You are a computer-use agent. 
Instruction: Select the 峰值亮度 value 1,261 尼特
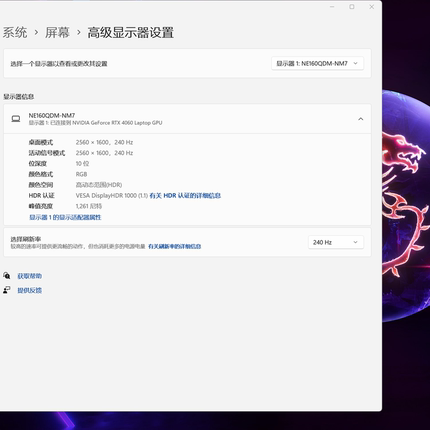[89, 206]
